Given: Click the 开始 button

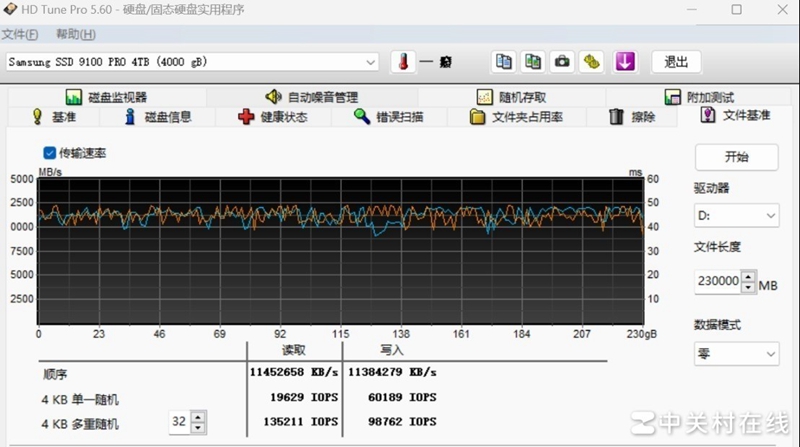Looking at the screenshot, I should click(736, 157).
